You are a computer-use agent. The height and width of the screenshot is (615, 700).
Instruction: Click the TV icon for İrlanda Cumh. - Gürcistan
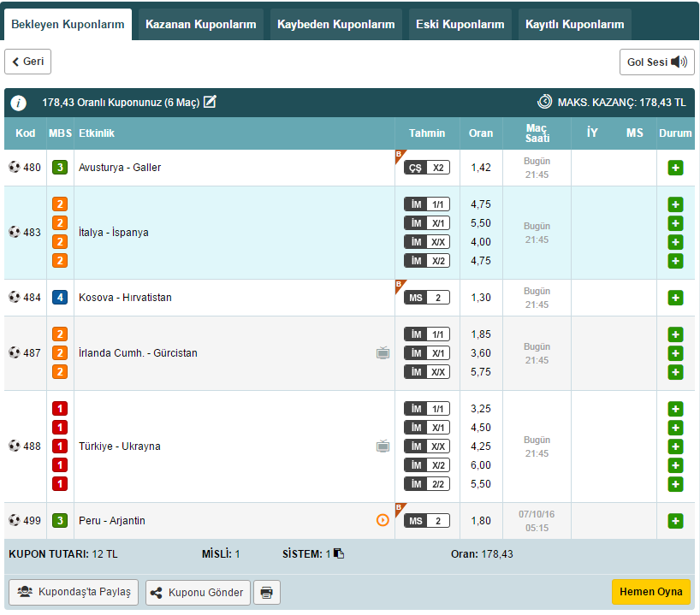click(383, 353)
